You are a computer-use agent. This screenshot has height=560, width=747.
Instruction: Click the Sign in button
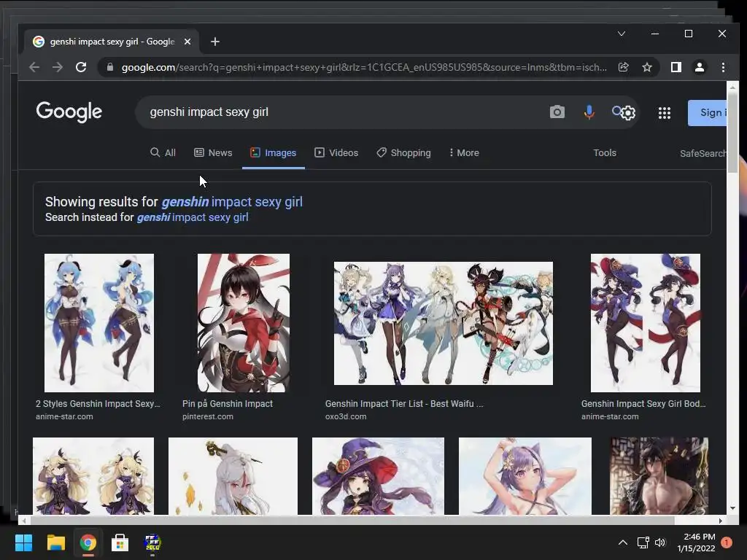pos(708,113)
